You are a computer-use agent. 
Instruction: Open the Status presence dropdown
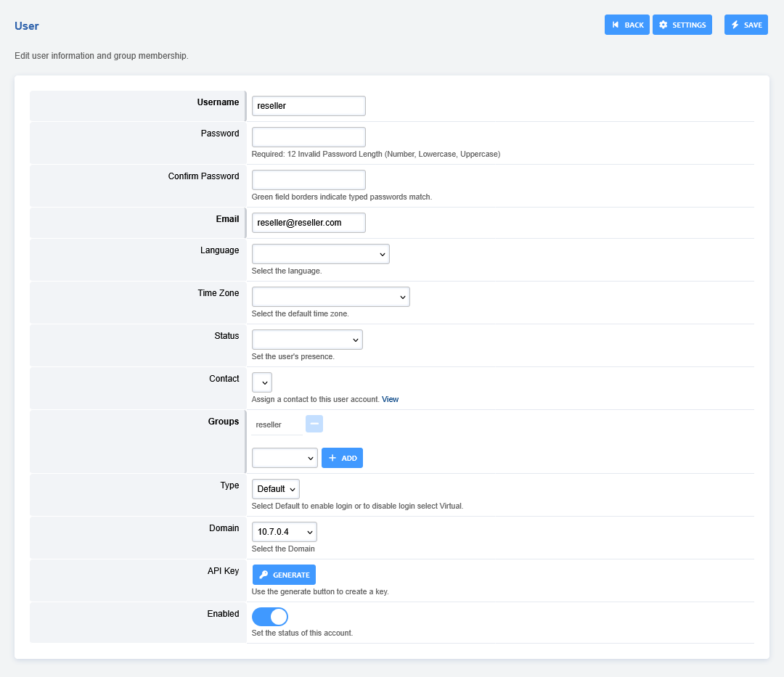click(x=307, y=340)
